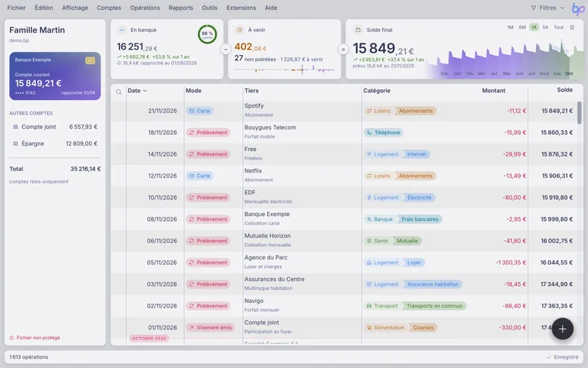
Task: Click the Oct label on balance chart
Action: pos(569,74)
